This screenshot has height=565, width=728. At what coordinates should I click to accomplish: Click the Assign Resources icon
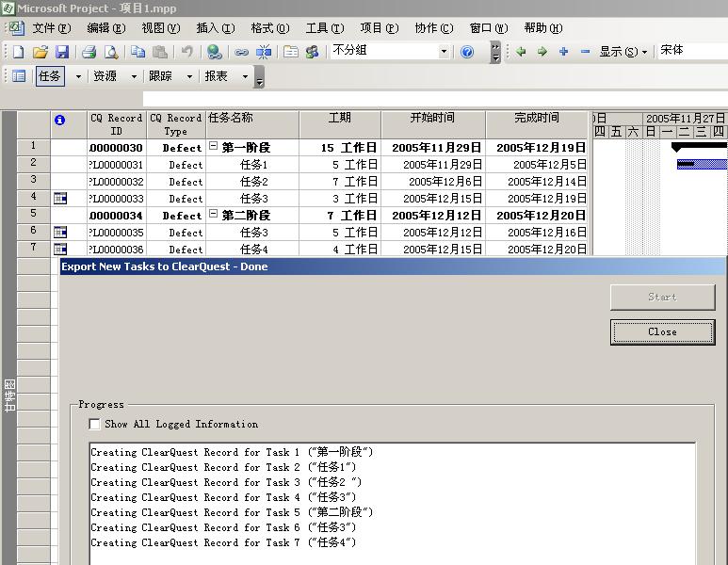coord(312,51)
